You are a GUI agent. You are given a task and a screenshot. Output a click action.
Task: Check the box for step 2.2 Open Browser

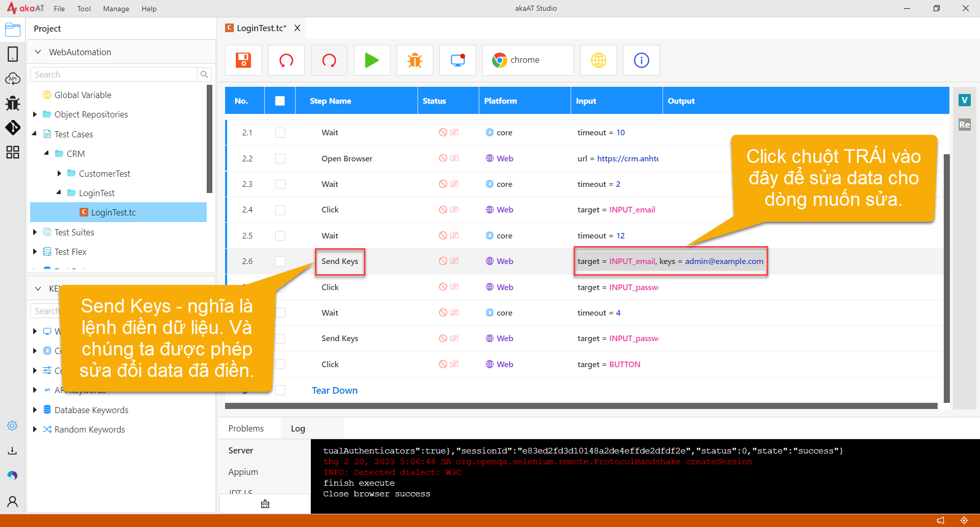click(x=280, y=158)
